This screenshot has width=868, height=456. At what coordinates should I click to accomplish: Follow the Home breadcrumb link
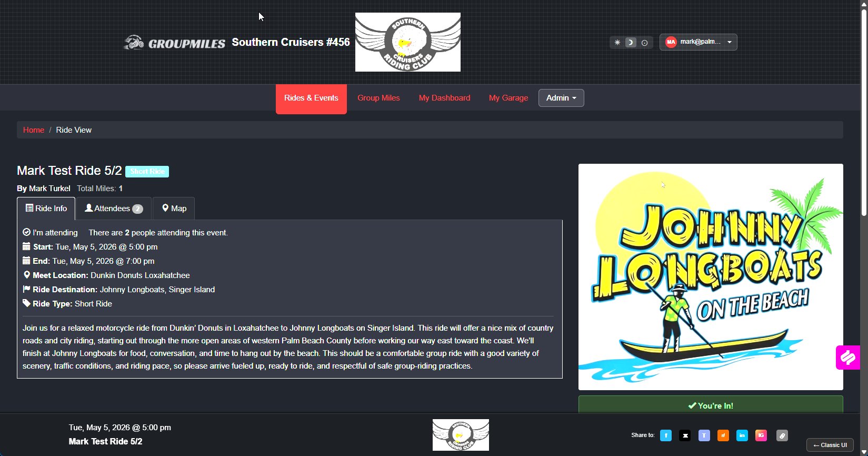[34, 130]
